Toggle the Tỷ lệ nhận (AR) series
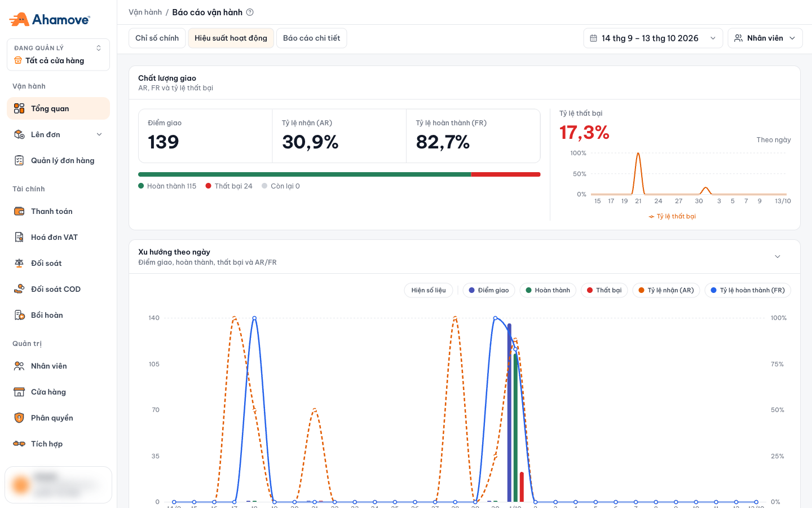The width and height of the screenshot is (812, 508). tap(666, 290)
